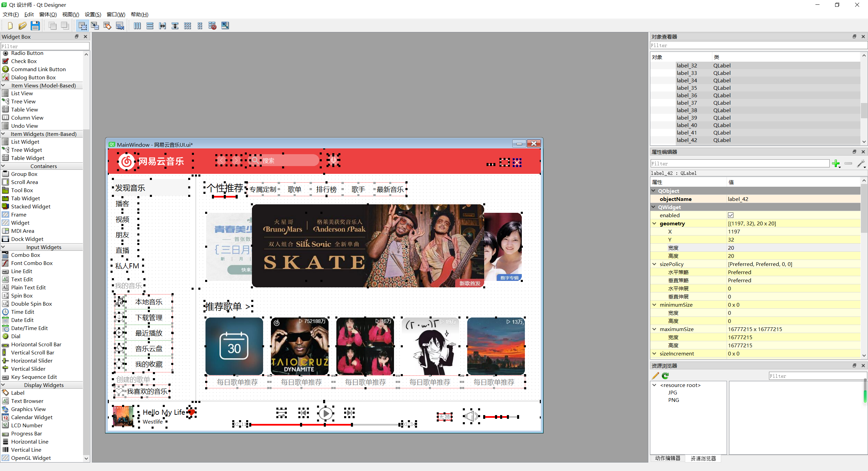This screenshot has width=868, height=471.
Task: Reload resources in the resource browser
Action: click(x=665, y=376)
